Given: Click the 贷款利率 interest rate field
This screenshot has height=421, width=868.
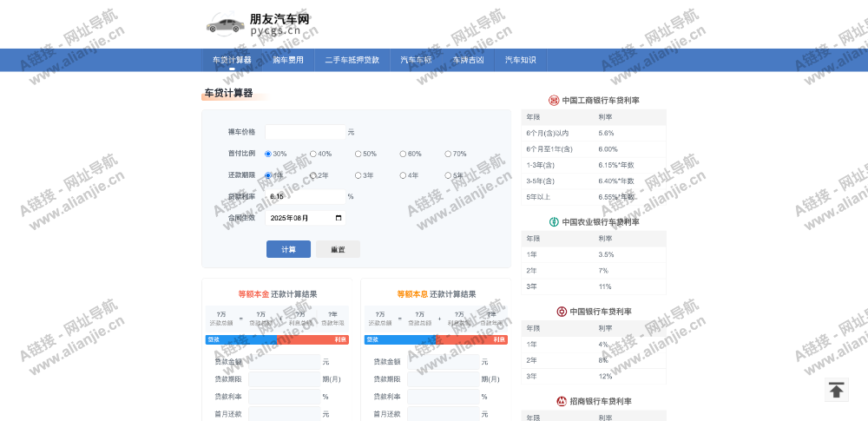Looking at the screenshot, I should (x=305, y=196).
